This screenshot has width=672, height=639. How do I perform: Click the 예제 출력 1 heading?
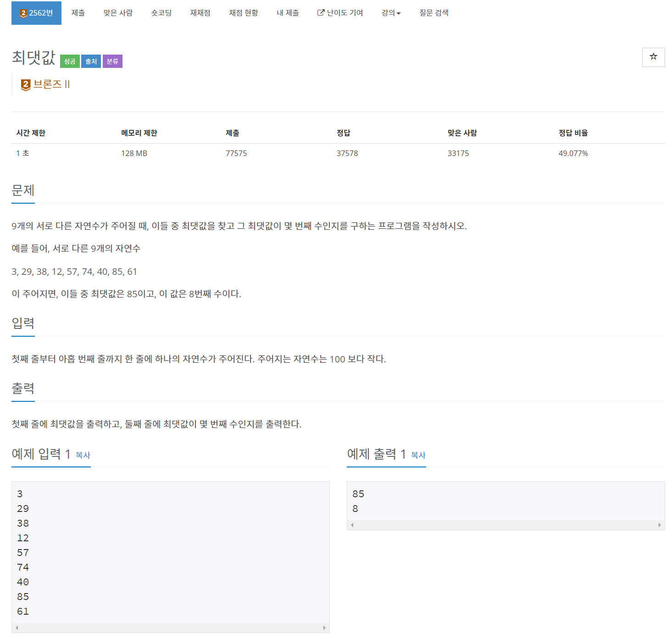pyautogui.click(x=376, y=454)
